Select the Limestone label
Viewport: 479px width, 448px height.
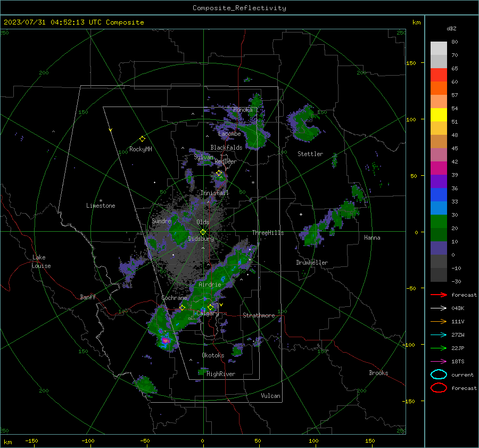[101, 206]
